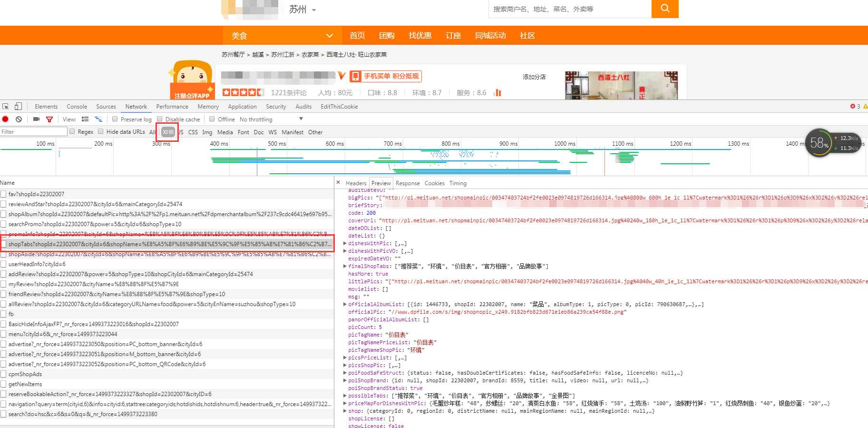This screenshot has height=428, width=868.
Task: Filter requests by XHR type
Action: (168, 132)
